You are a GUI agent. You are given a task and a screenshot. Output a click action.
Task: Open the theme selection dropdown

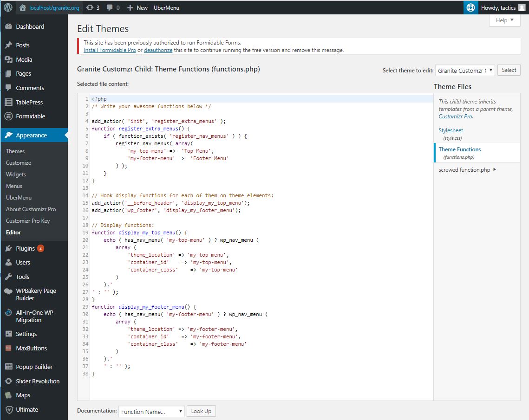[x=465, y=71]
